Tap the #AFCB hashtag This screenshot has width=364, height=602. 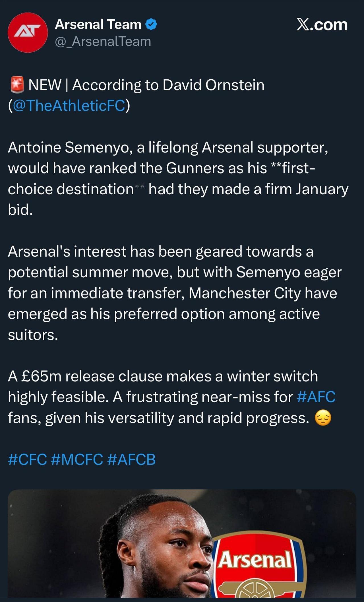pyautogui.click(x=132, y=459)
